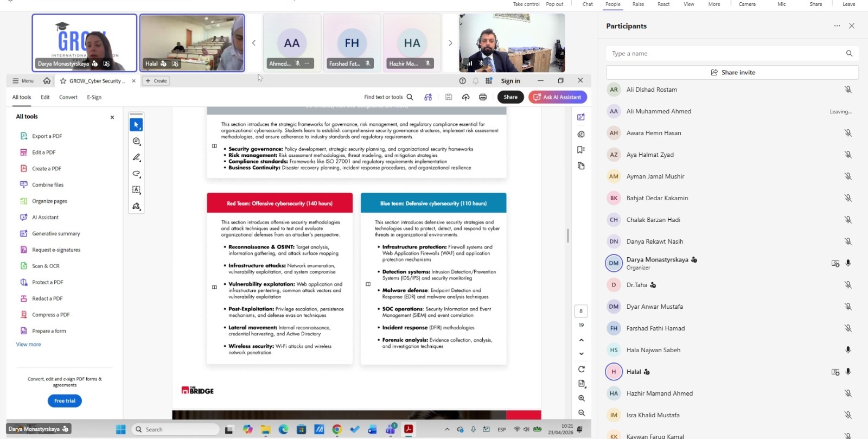This screenshot has height=439, width=868.
Task: Open the E-Sign tab
Action: click(x=94, y=97)
